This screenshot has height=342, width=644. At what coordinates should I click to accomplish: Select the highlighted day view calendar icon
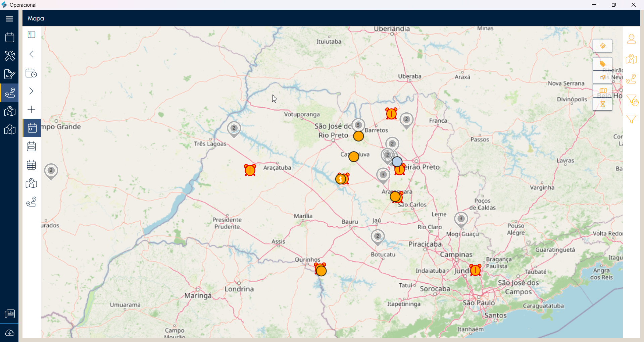32,128
